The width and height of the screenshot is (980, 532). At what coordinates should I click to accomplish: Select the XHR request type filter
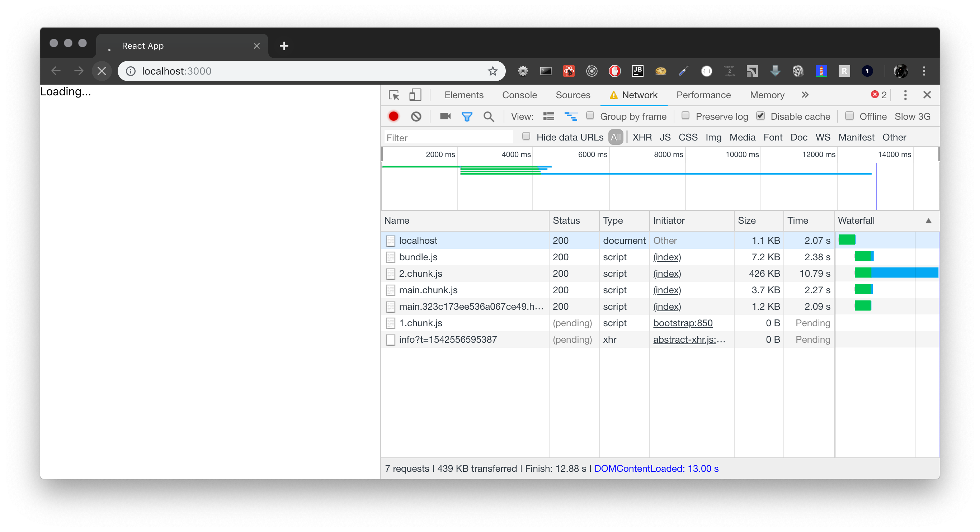[642, 137]
